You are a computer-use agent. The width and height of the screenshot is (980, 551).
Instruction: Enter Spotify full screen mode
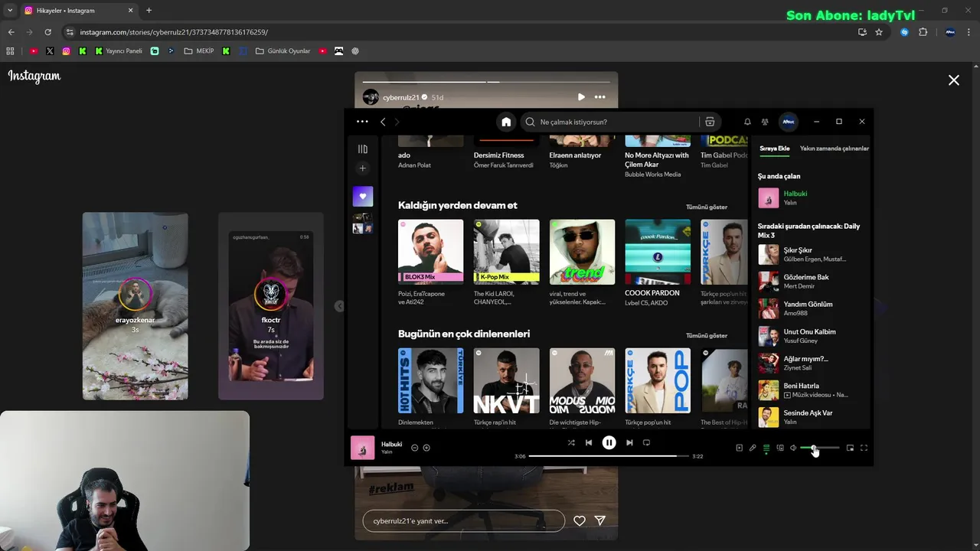tap(864, 448)
